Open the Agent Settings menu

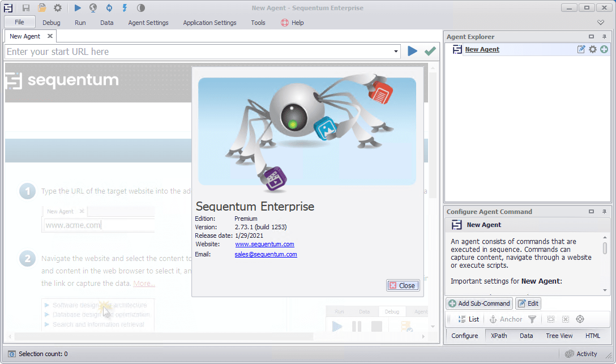pyautogui.click(x=148, y=23)
